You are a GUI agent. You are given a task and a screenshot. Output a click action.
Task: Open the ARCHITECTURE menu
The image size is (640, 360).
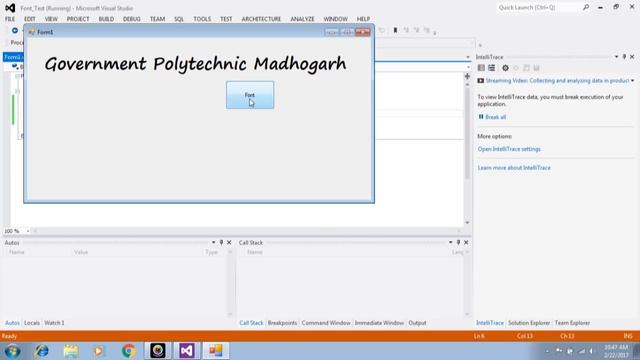(261, 19)
